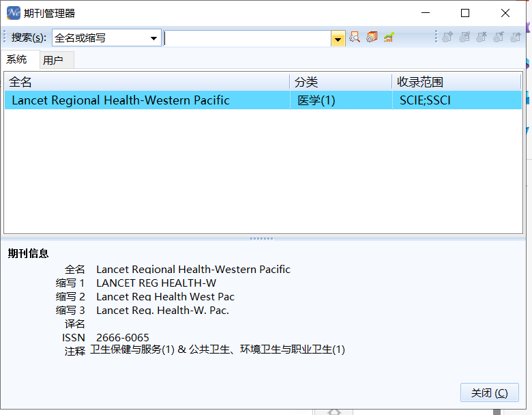Click the grayed add journal icon
Image resolution: width=532 pixels, height=415 pixels.
447,37
